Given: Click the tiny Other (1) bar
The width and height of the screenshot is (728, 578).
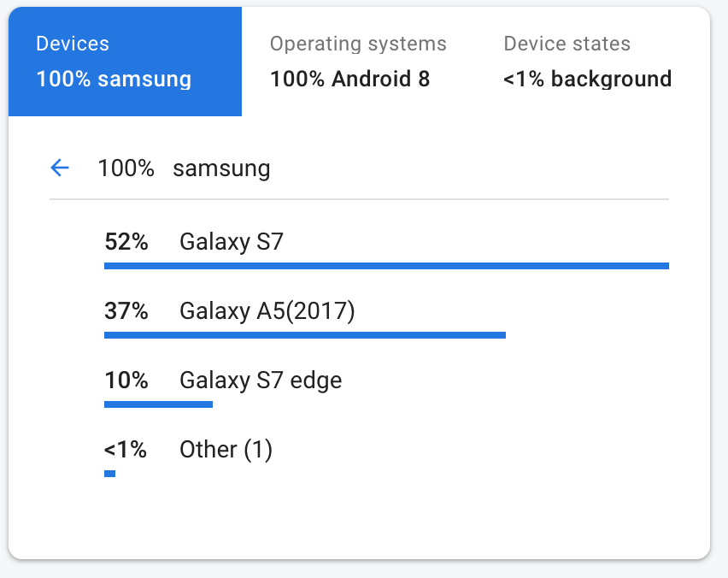Looking at the screenshot, I should tap(109, 473).
